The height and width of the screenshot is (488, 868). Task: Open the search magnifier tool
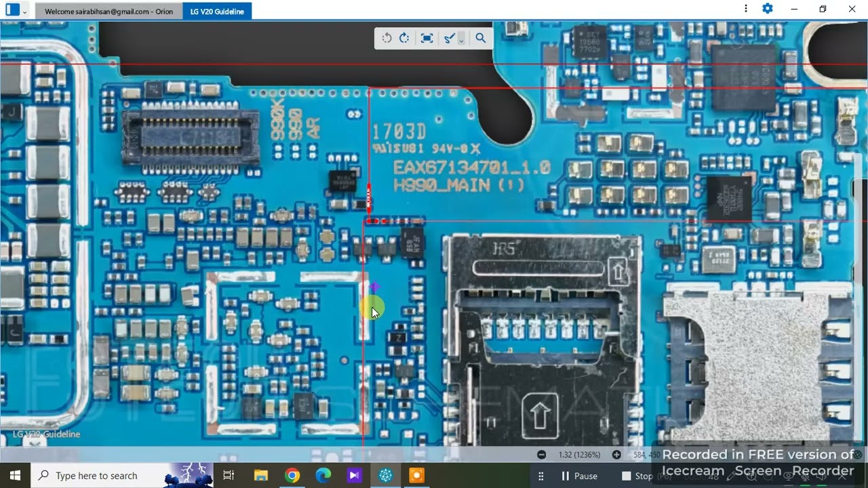481,38
